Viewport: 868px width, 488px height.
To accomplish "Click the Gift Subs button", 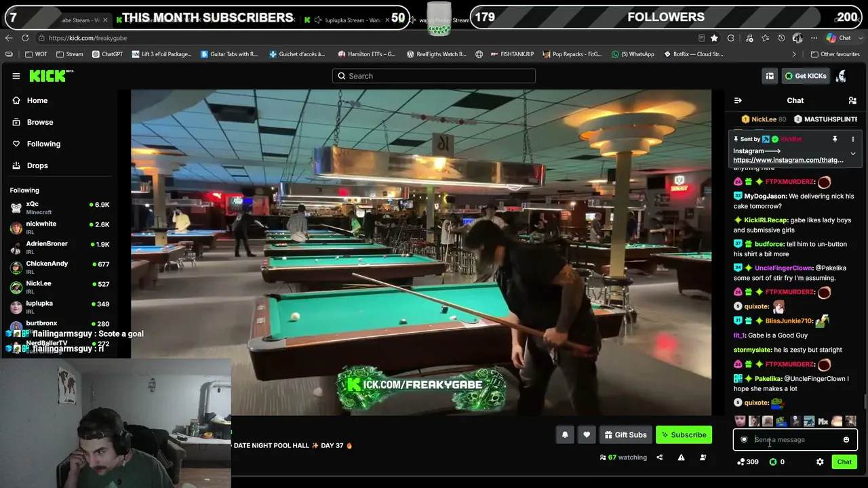I will pyautogui.click(x=625, y=435).
